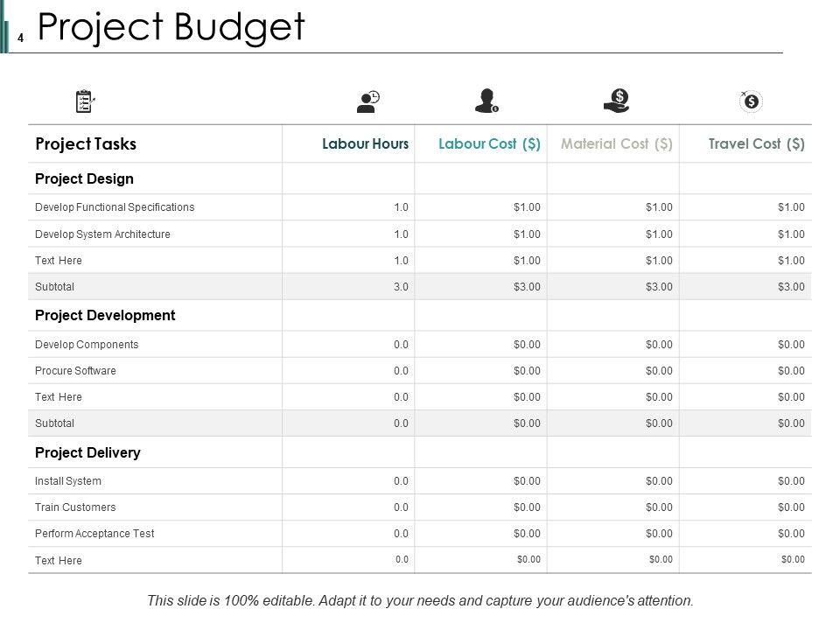Click the travel cost dollar-plane icon
The width and height of the screenshot is (840, 630).
pos(750,101)
